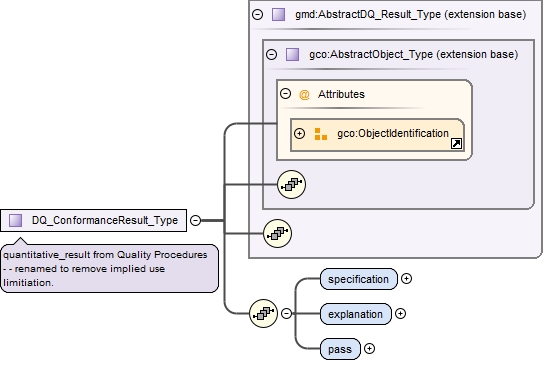Select the sequence compositor inside gco:AbstractObject_Type
Image resolution: width=544 pixels, height=365 pixels.
click(x=291, y=184)
